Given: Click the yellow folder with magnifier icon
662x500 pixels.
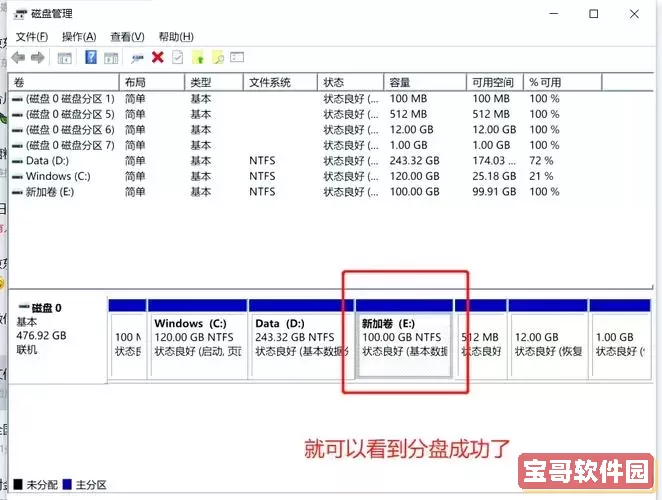Looking at the screenshot, I should coord(218,57).
